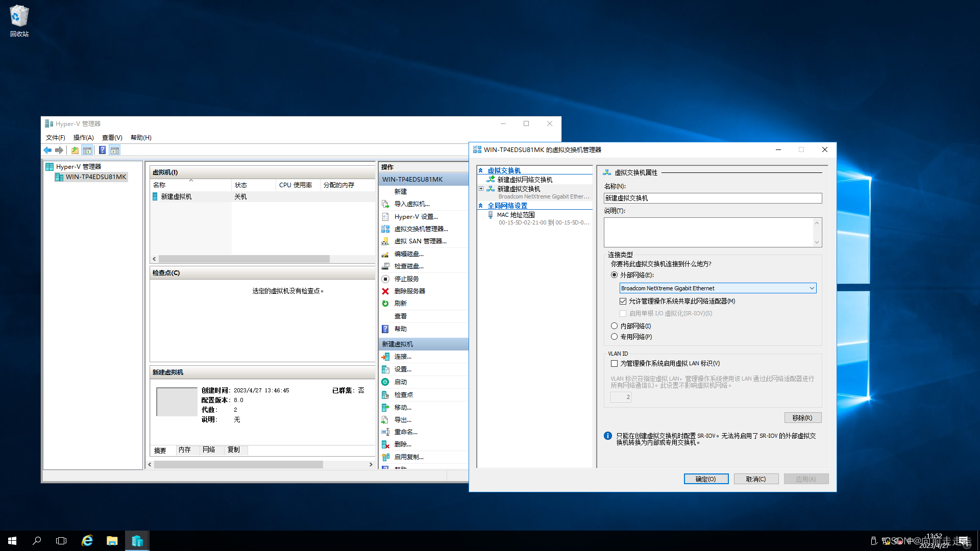Select the internal network radio button (内部网络)
The width and height of the screenshot is (980, 551).
point(614,326)
